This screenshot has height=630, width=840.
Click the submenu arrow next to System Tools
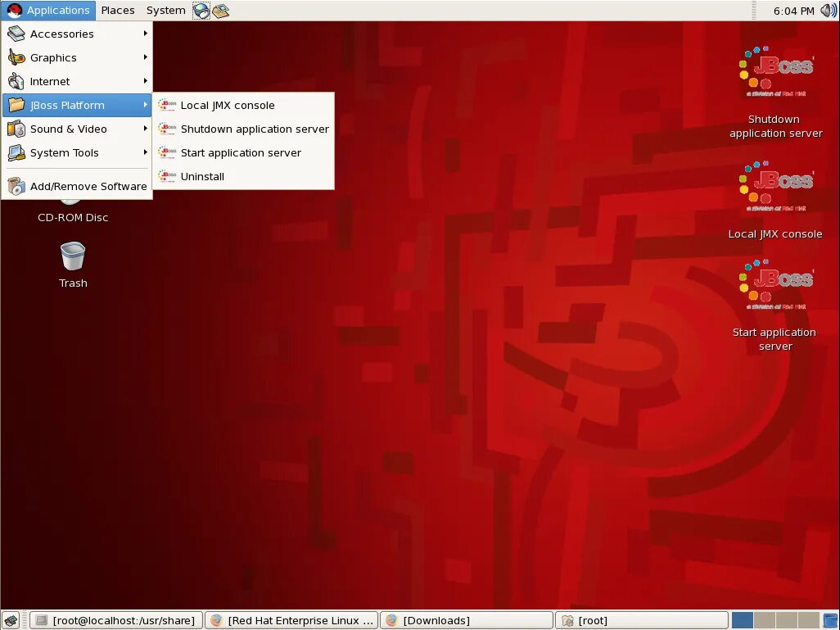pos(145,152)
